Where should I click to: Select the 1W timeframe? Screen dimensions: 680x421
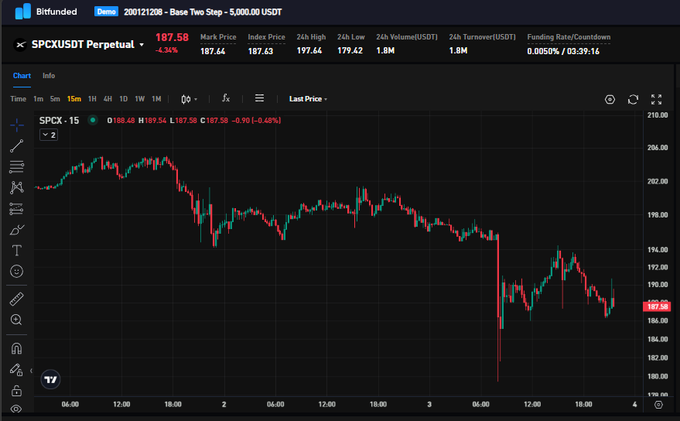pyautogui.click(x=140, y=99)
